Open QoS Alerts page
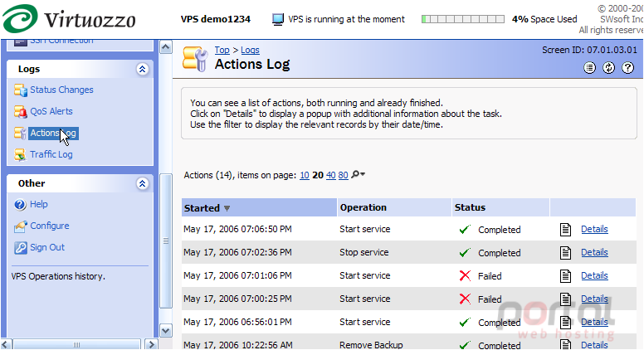Screen dimensions: 644x350 click(x=51, y=112)
